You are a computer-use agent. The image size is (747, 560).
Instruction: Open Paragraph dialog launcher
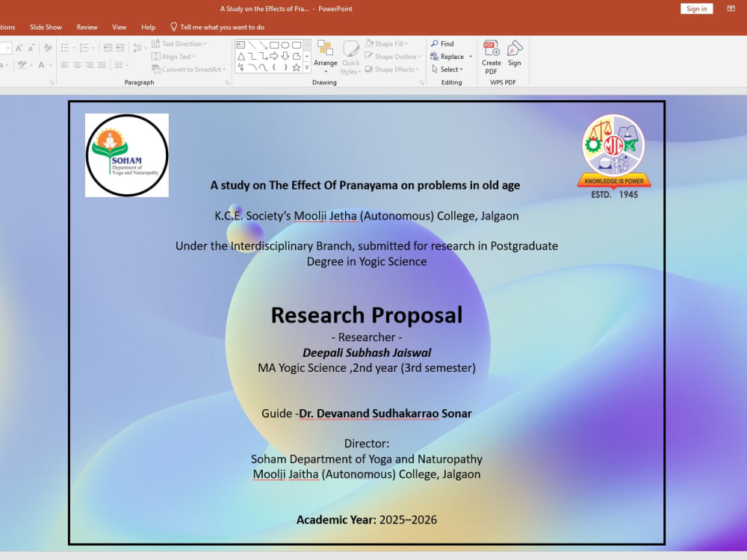pyautogui.click(x=227, y=83)
